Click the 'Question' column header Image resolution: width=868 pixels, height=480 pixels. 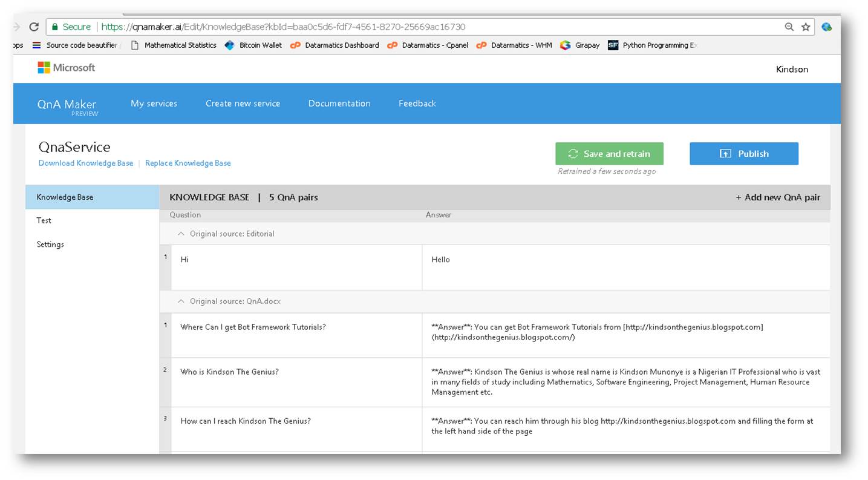[x=185, y=215]
